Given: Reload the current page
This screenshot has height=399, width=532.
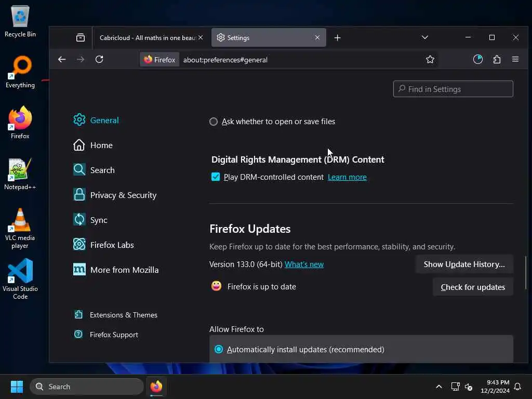Looking at the screenshot, I should (x=99, y=59).
